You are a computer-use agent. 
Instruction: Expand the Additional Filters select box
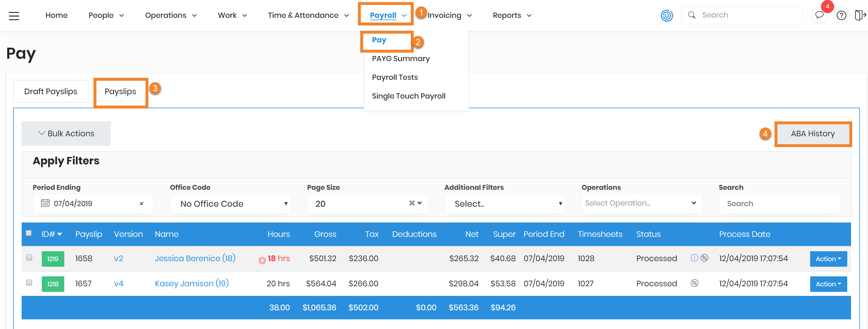pos(505,204)
